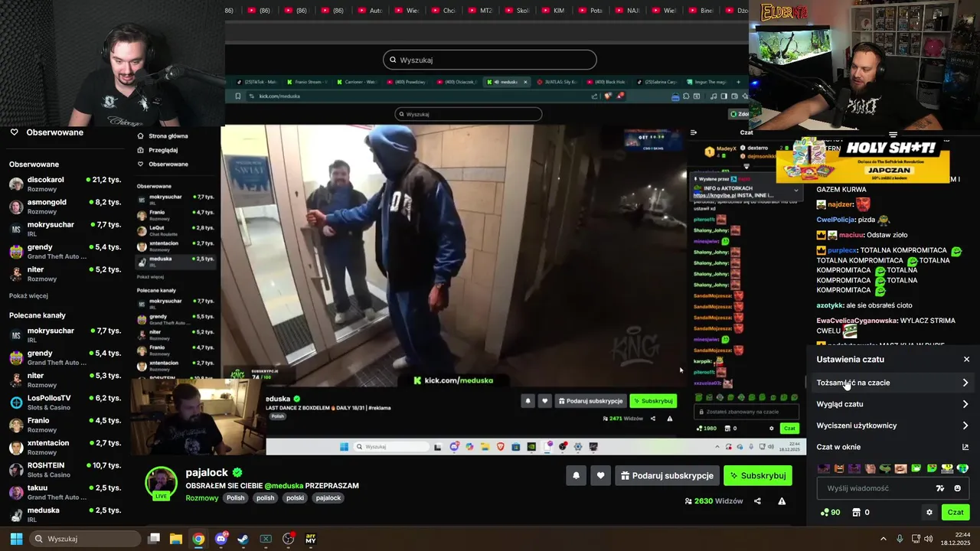Open OBS Studio from the taskbar
The image size is (980, 551).
click(x=289, y=539)
